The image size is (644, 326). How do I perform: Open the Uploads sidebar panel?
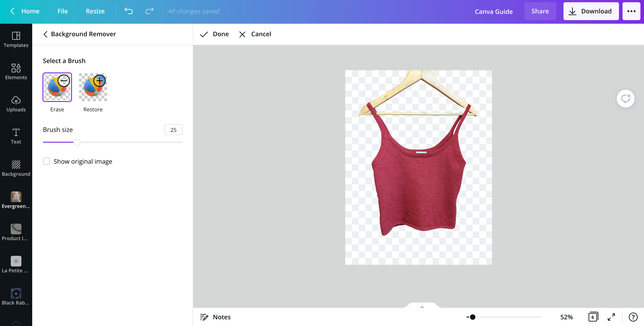coord(16,104)
